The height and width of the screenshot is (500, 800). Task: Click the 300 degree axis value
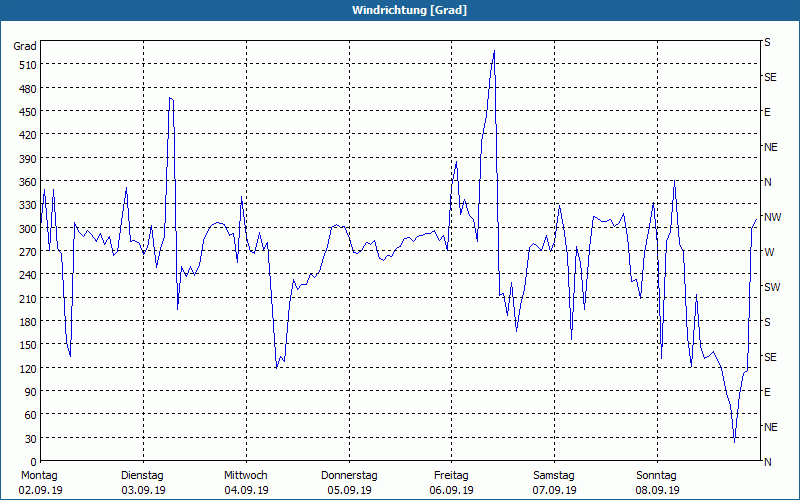click(x=28, y=229)
